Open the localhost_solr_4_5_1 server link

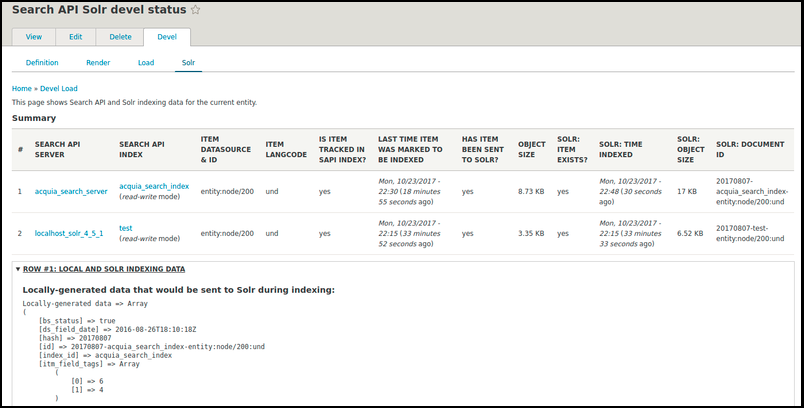pyautogui.click(x=69, y=234)
